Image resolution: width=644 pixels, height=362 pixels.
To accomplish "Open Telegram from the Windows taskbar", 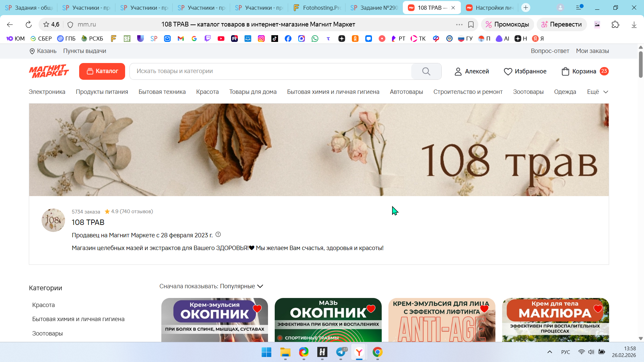I will click(x=341, y=352).
